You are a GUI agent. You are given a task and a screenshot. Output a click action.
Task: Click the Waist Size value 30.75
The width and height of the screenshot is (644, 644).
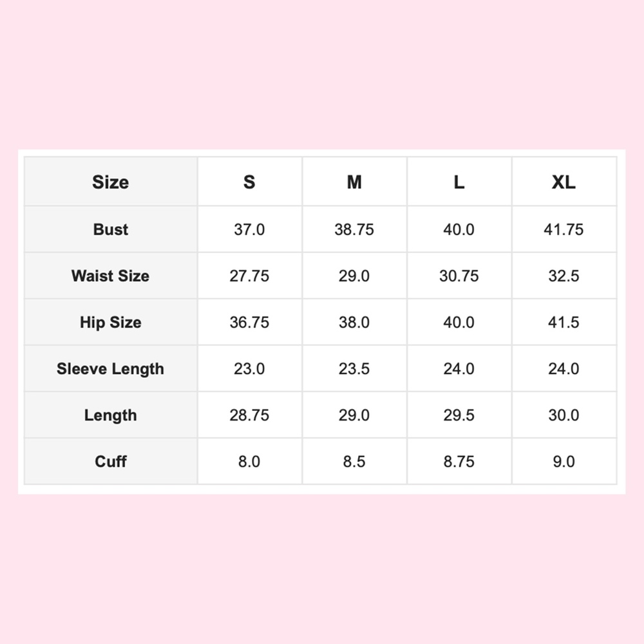pos(459,276)
